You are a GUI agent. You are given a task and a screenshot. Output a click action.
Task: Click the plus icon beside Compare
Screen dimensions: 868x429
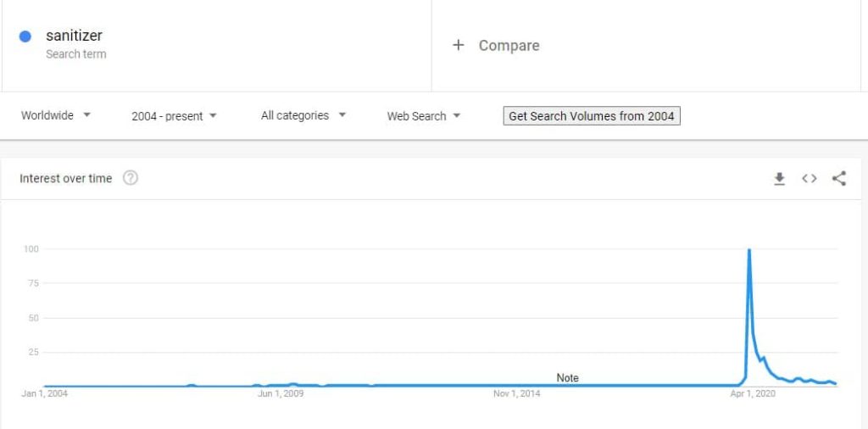(x=458, y=45)
